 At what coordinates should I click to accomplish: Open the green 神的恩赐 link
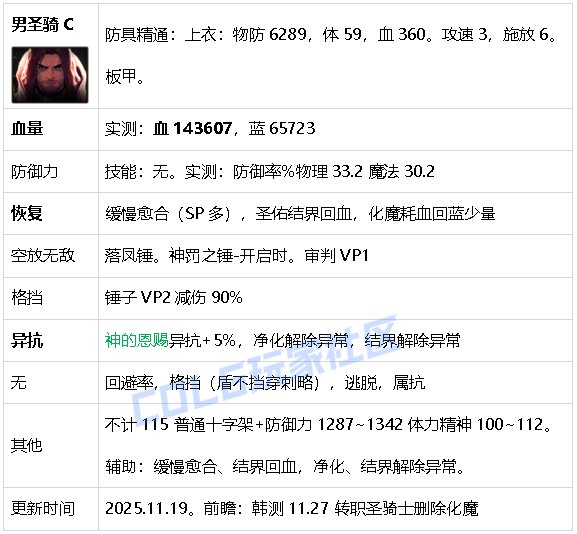pyautogui.click(x=137, y=340)
